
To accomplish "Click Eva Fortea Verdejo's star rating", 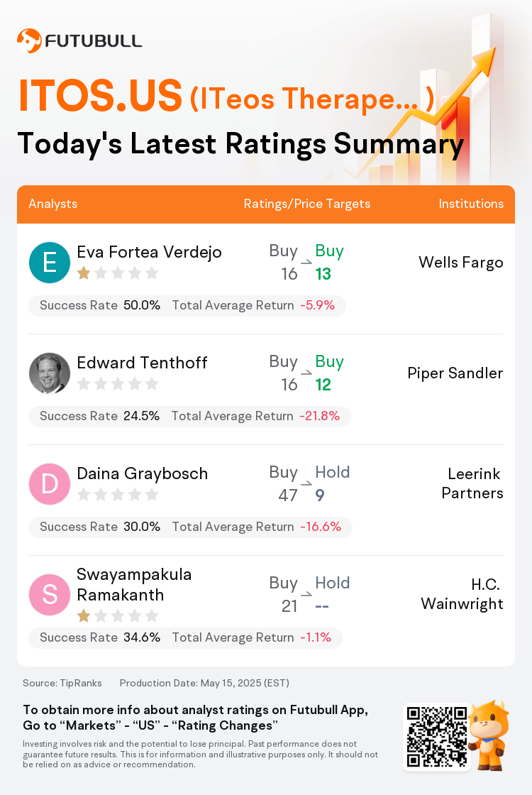I will point(118,274).
